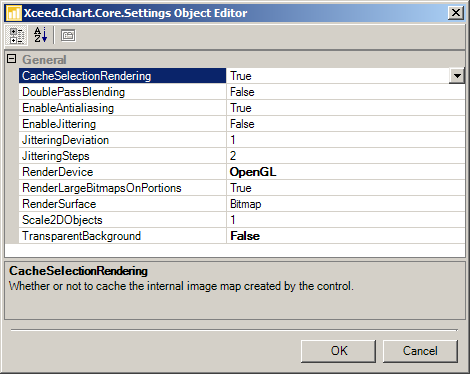The width and height of the screenshot is (470, 374).
Task: Open the Property Pages toolbar icon
Action: (68, 35)
